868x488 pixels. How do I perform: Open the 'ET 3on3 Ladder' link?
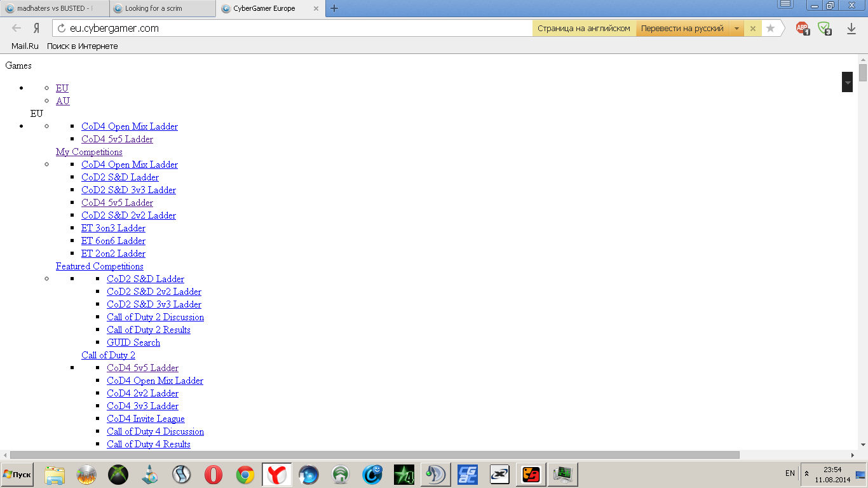[x=113, y=228]
